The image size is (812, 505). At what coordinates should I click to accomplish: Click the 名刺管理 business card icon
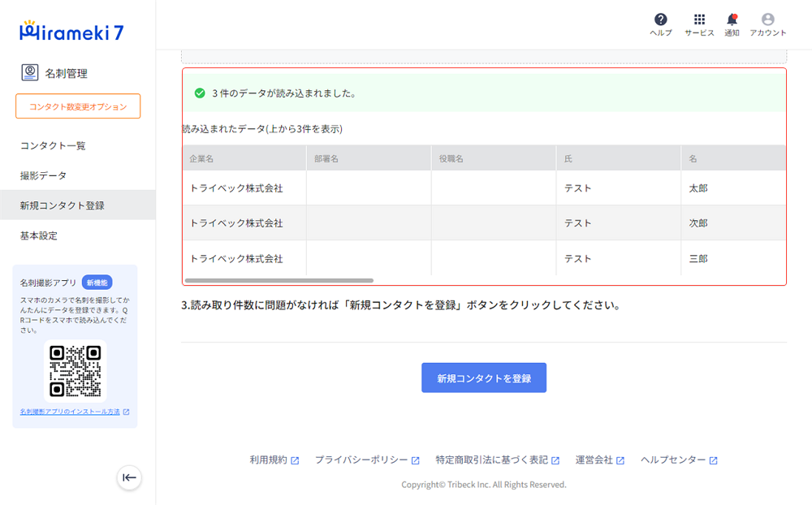pyautogui.click(x=29, y=72)
